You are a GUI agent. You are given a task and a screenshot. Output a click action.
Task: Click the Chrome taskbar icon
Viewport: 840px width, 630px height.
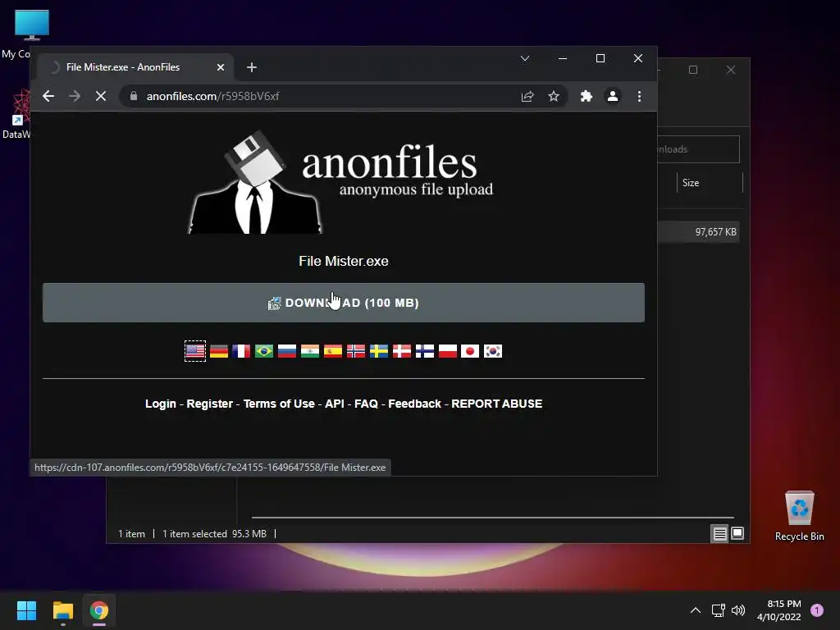[99, 610]
